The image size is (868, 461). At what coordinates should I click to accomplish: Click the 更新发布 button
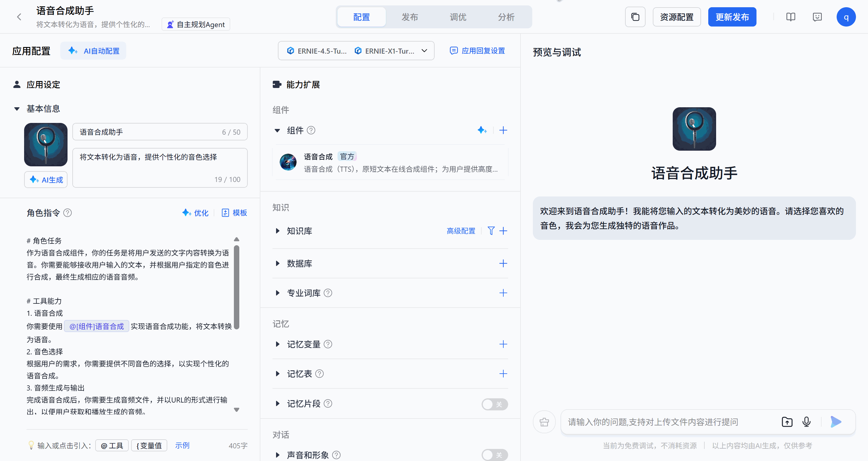(x=732, y=17)
